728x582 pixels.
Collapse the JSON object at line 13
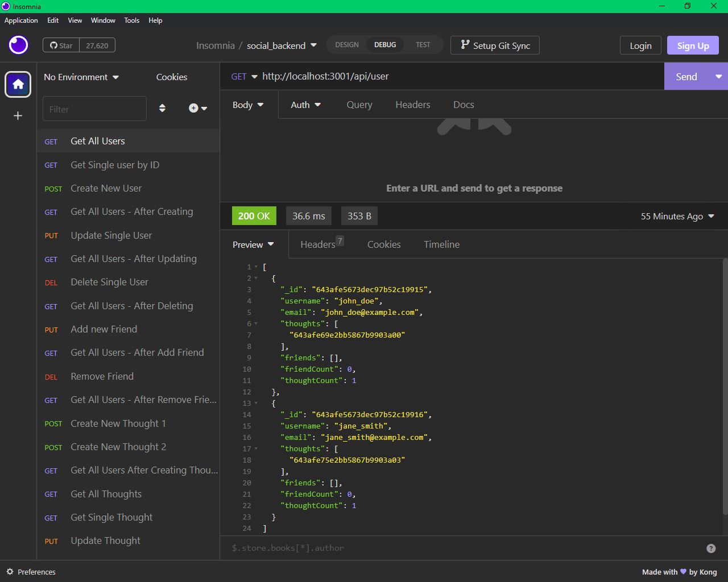click(256, 403)
